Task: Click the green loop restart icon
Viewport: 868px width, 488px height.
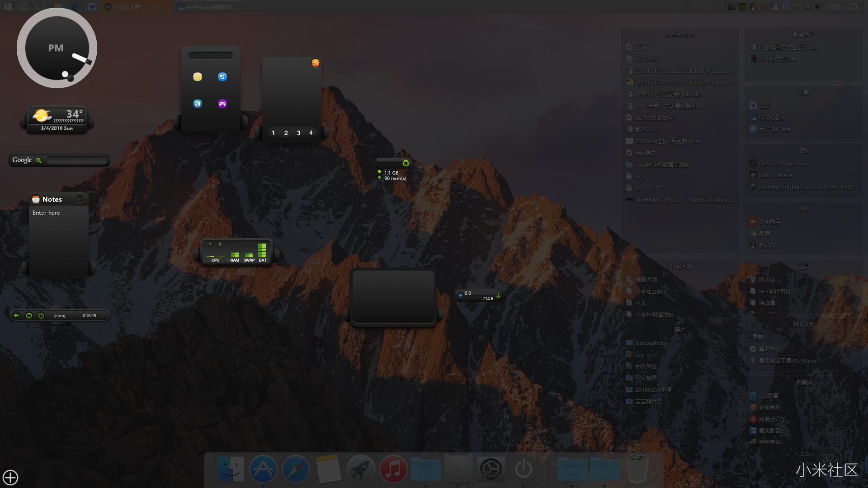Action: pos(29,315)
